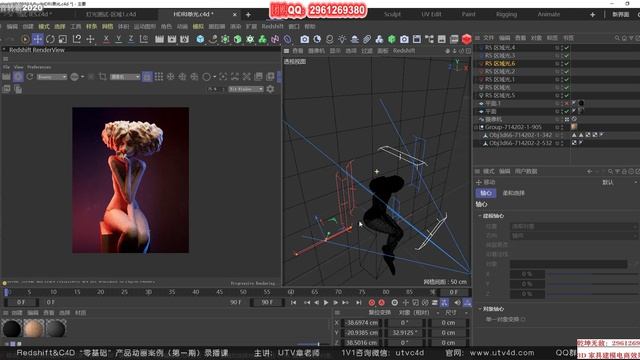Enable crop region tool in RenderView

point(102,77)
